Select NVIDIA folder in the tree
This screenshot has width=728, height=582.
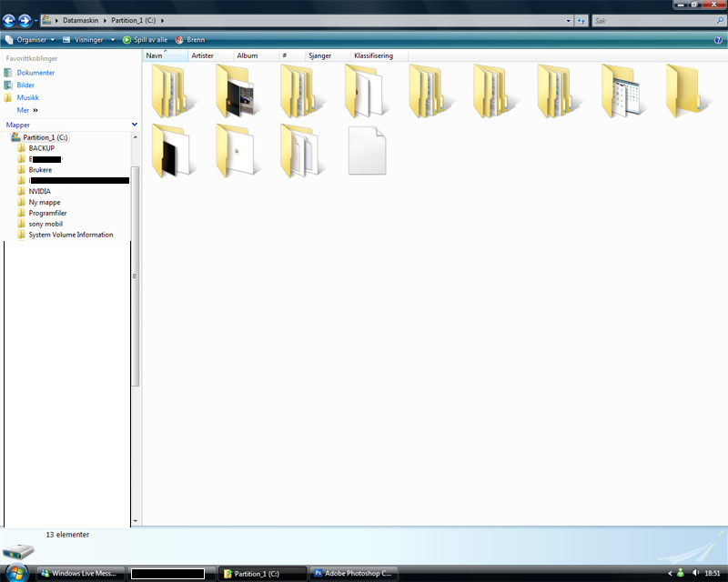pos(39,191)
